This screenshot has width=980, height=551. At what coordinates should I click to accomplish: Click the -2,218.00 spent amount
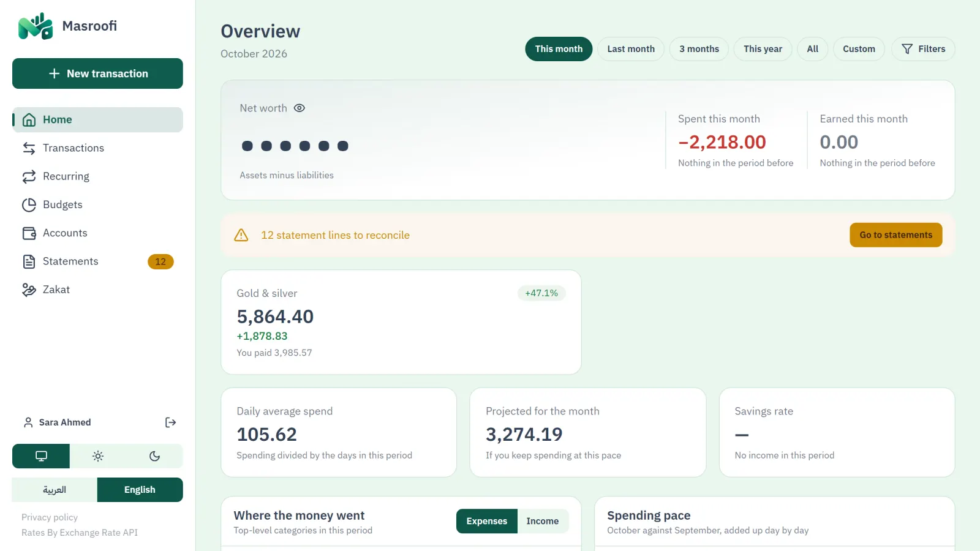click(x=722, y=142)
